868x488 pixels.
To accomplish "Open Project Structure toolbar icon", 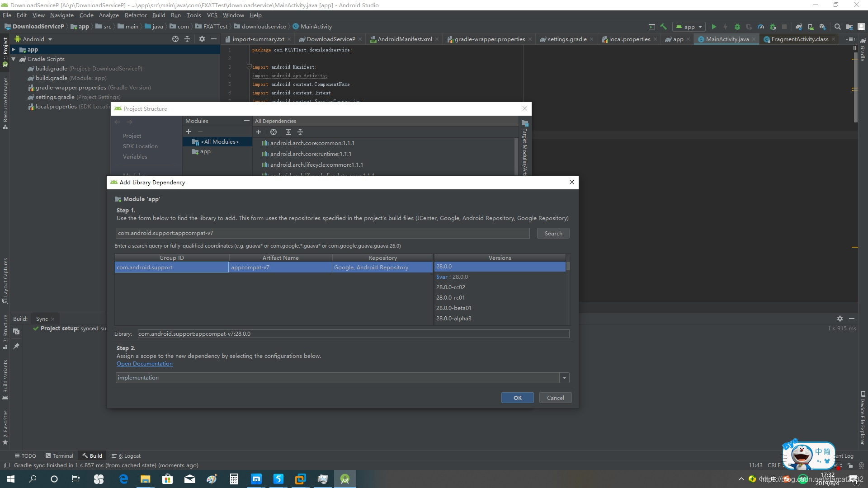I will click(x=849, y=27).
